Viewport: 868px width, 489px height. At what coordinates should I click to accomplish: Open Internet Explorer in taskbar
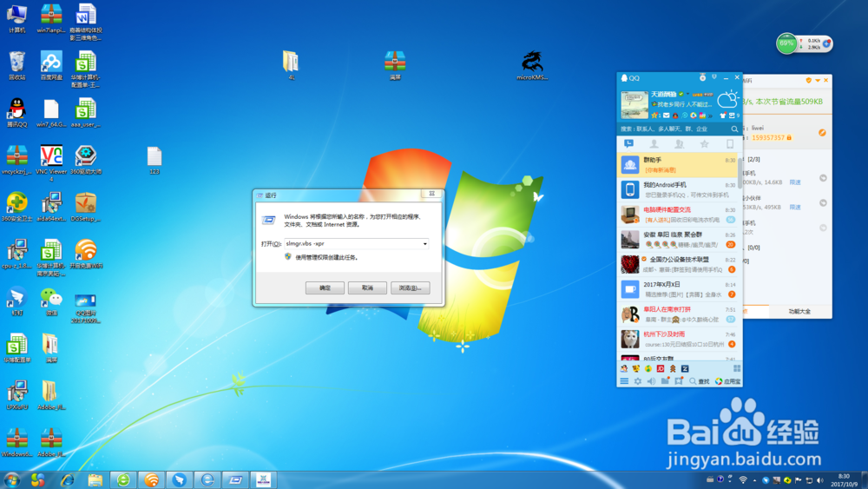click(67, 479)
